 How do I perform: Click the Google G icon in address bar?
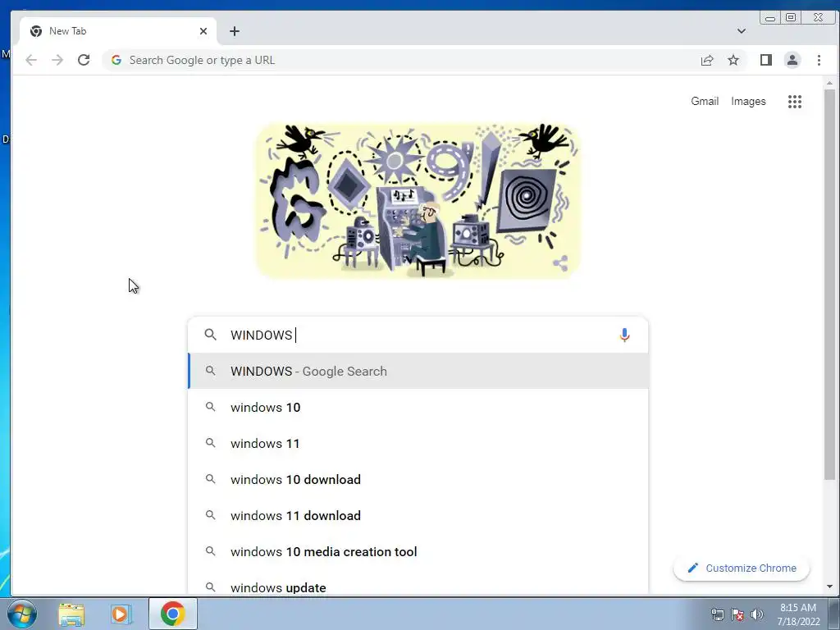click(116, 60)
